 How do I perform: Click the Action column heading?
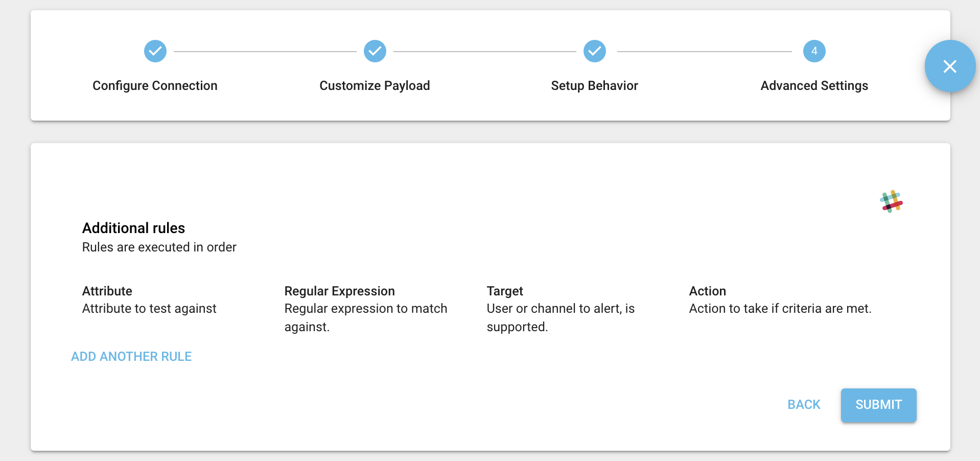pos(708,291)
